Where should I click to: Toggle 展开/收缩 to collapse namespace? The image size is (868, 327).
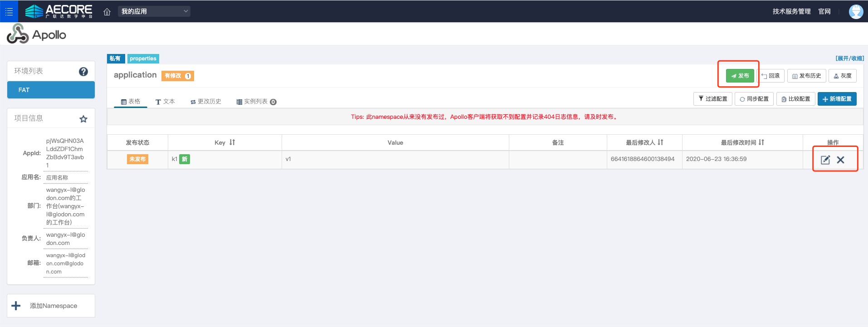tap(849, 59)
